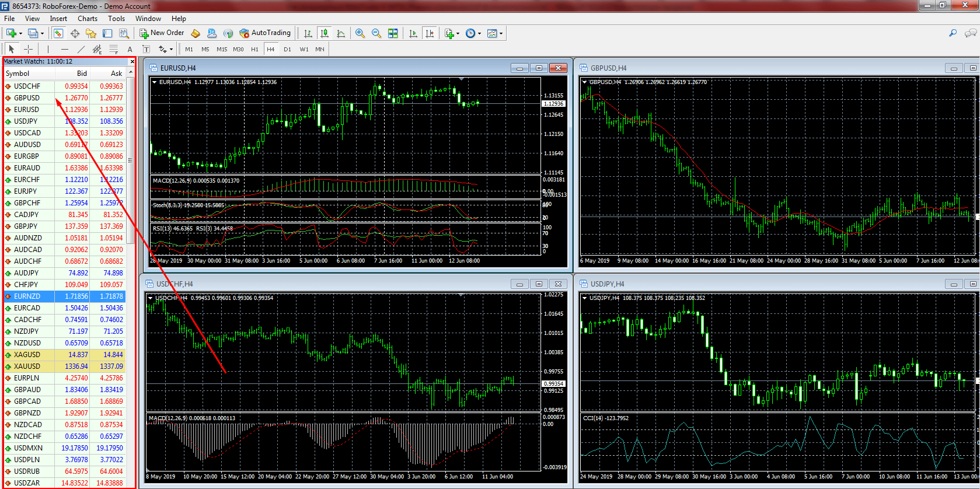Expand the Indicators dropdown arrow
980x489 pixels.
tap(458, 33)
